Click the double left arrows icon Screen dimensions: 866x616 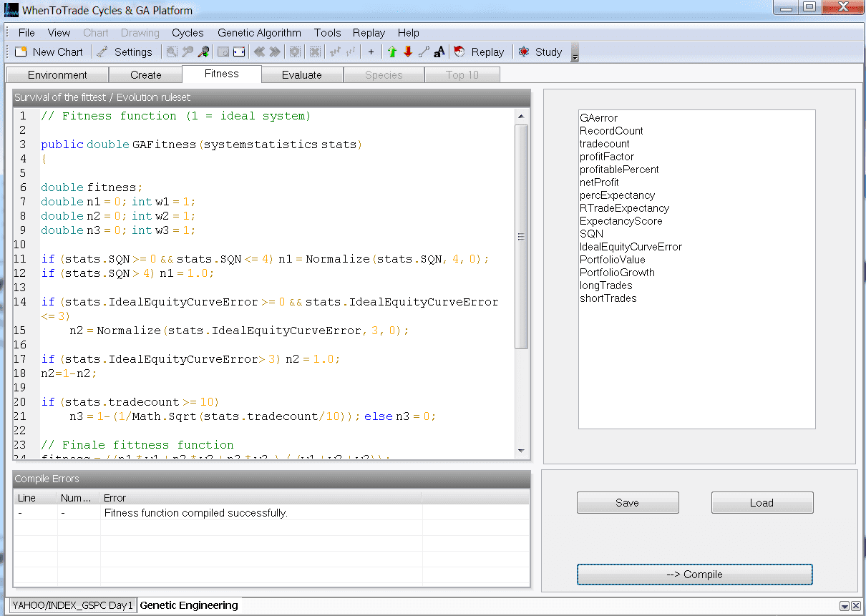259,52
